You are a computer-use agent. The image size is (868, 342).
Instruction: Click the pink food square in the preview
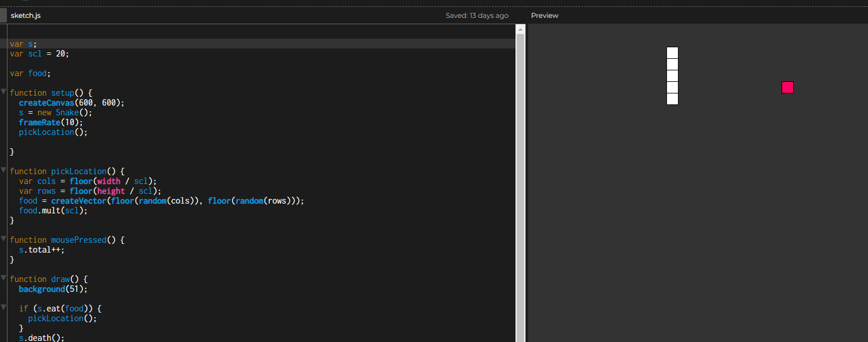point(787,87)
